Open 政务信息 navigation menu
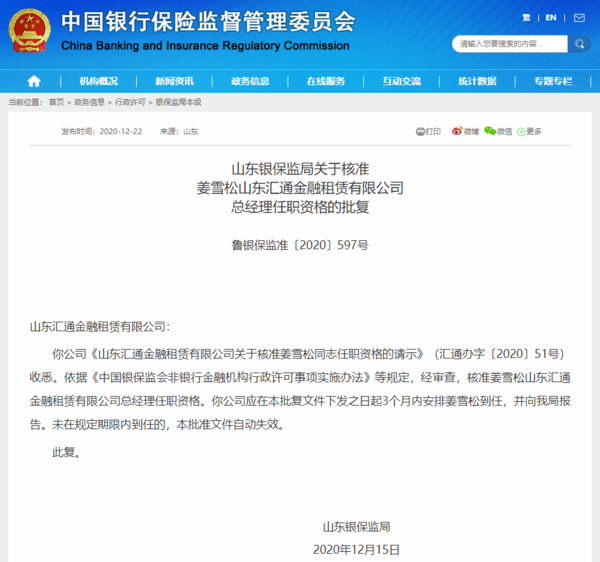The width and height of the screenshot is (600, 562). pyautogui.click(x=250, y=81)
